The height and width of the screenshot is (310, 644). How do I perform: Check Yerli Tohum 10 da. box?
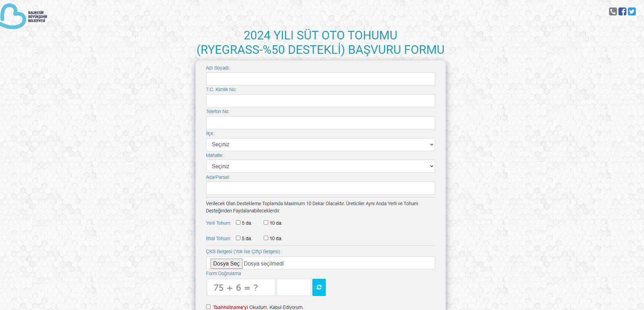(266, 223)
